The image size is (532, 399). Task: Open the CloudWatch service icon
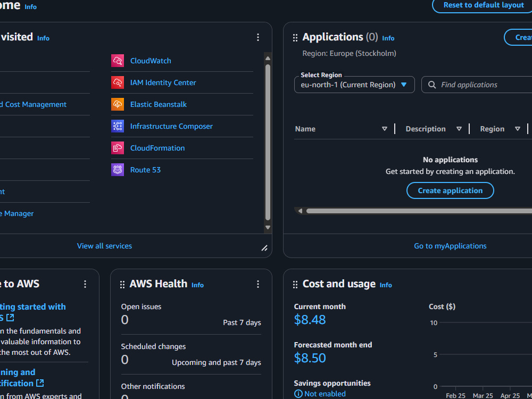coord(118,61)
